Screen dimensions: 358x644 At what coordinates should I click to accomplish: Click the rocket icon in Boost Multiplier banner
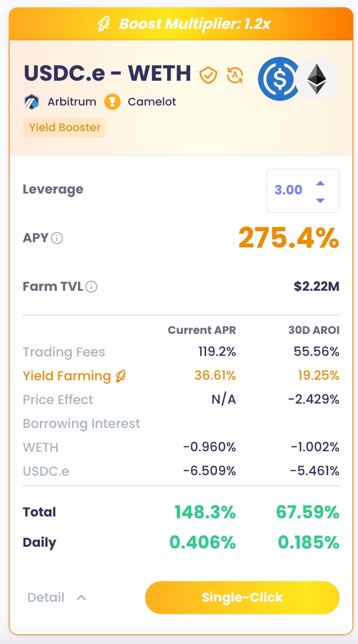pos(105,24)
